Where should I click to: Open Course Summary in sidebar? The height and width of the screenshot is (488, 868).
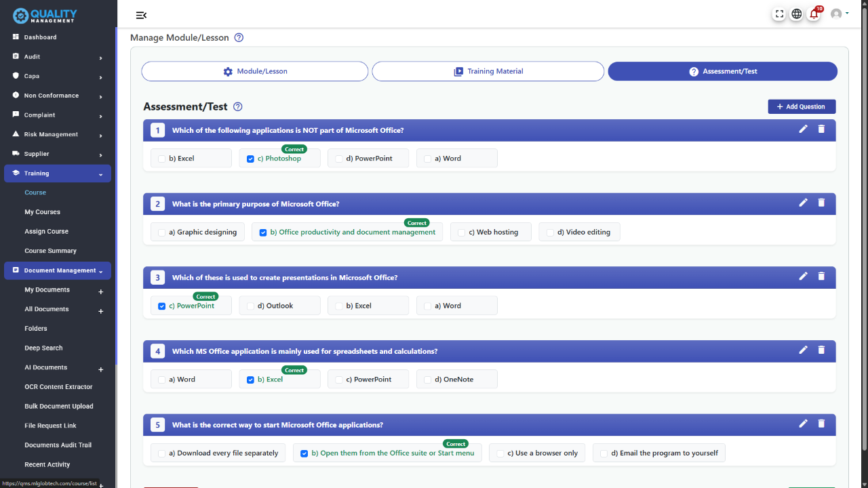(x=50, y=251)
